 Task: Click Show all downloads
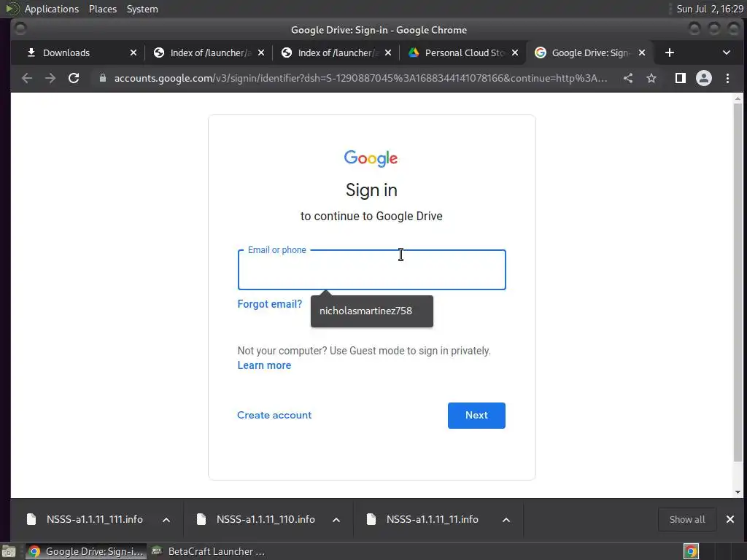pyautogui.click(x=687, y=519)
